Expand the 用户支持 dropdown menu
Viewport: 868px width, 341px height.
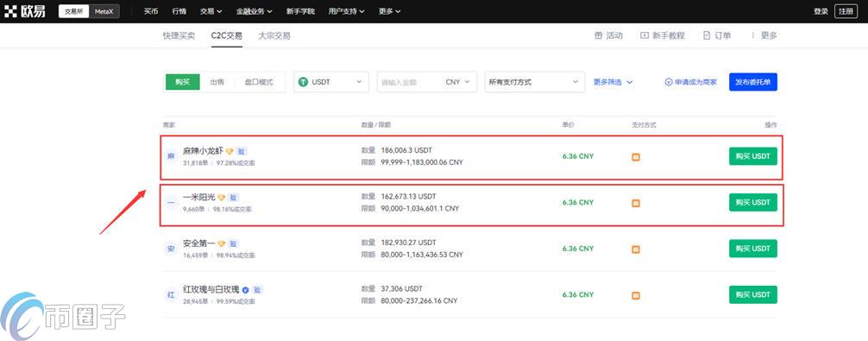[347, 11]
